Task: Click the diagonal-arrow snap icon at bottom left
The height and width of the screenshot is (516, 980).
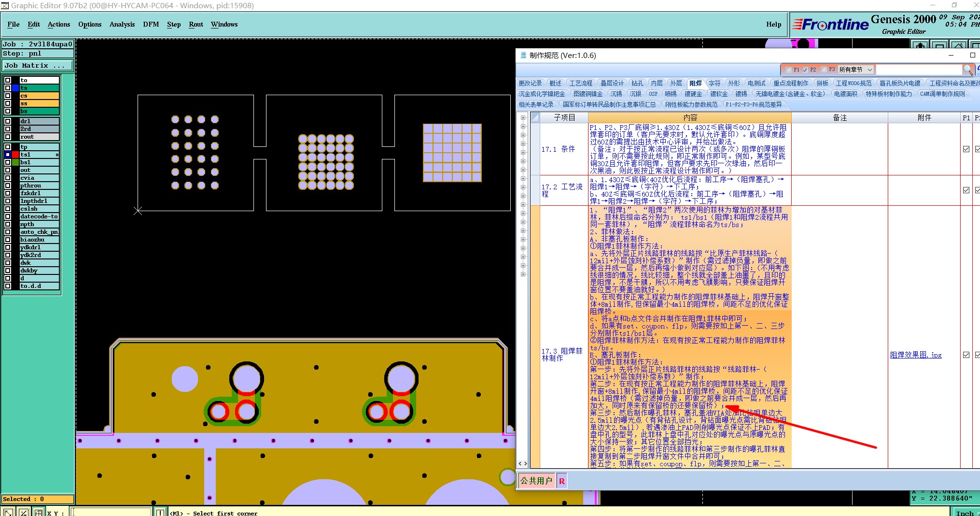Action: click(x=8, y=512)
